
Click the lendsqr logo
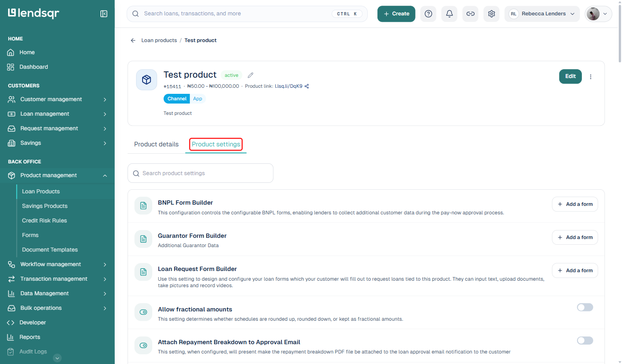tap(34, 13)
